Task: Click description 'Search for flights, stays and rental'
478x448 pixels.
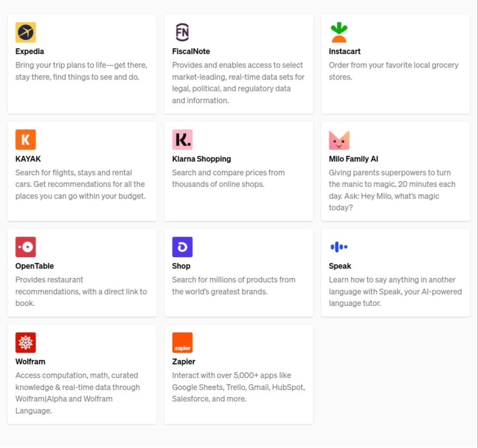Action: (81, 184)
